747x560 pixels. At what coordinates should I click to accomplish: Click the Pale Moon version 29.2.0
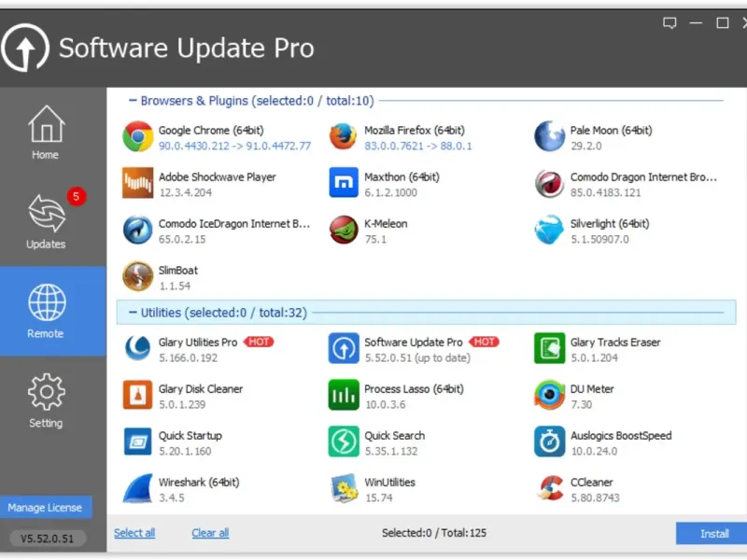coord(586,146)
